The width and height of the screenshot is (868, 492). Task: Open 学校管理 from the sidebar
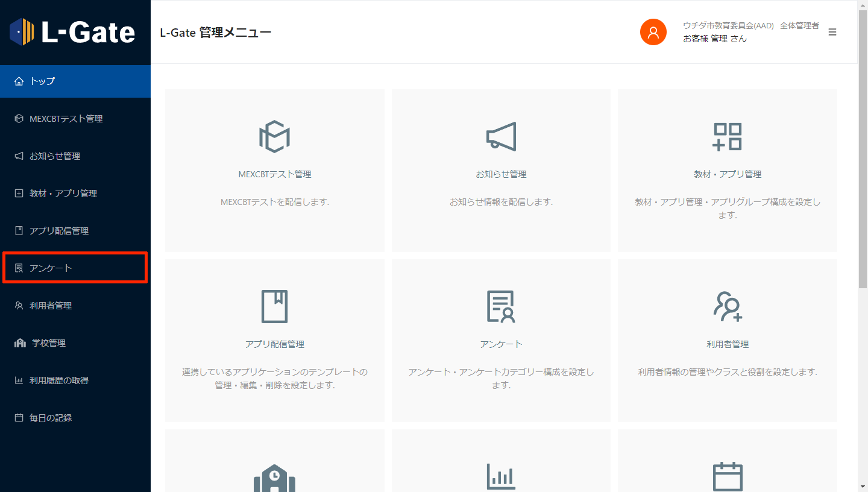[x=48, y=343]
